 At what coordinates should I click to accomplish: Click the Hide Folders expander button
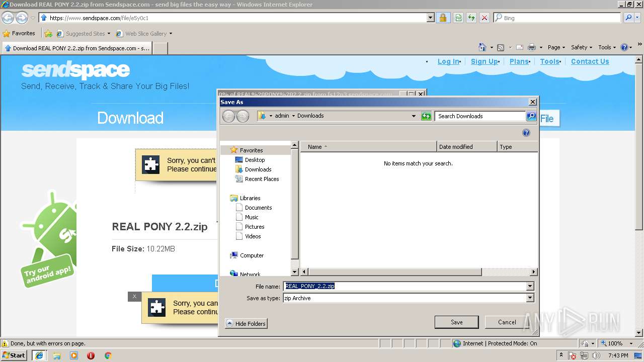[246, 324]
